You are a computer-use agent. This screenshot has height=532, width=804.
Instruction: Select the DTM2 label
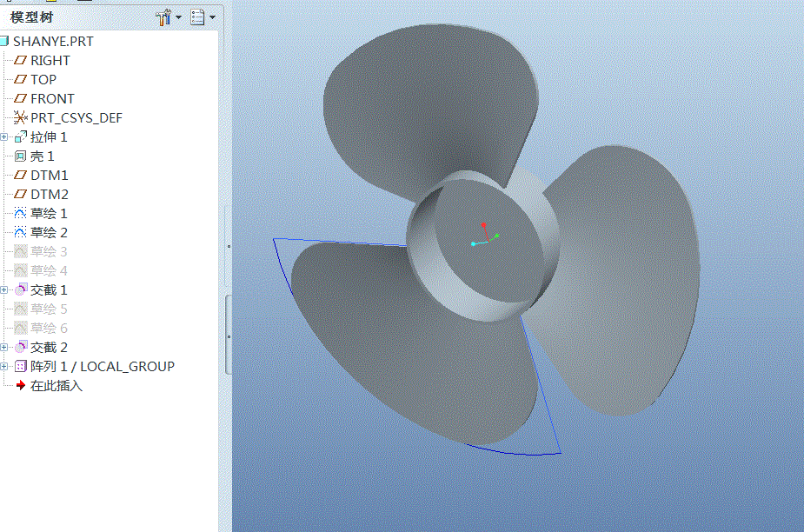(x=50, y=195)
